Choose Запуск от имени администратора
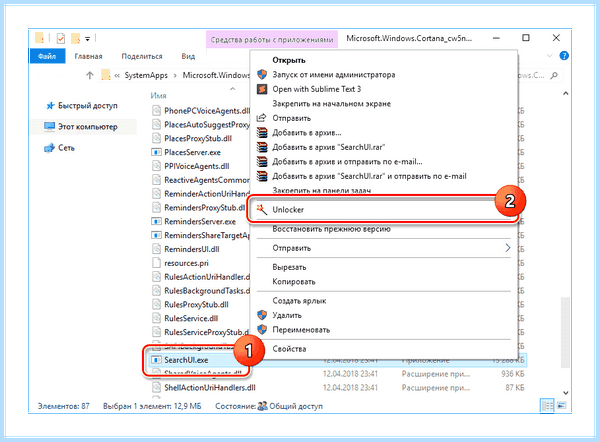600x442 pixels. coord(334,75)
